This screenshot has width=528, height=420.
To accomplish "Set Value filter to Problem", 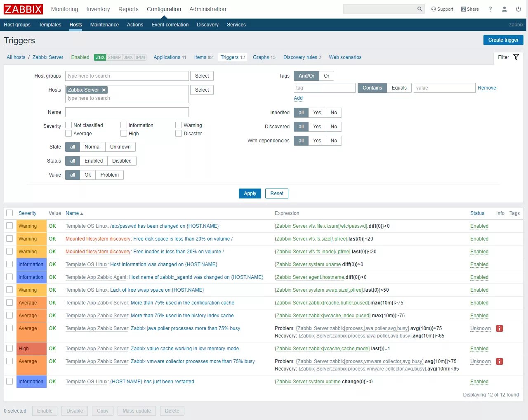I will tap(109, 175).
